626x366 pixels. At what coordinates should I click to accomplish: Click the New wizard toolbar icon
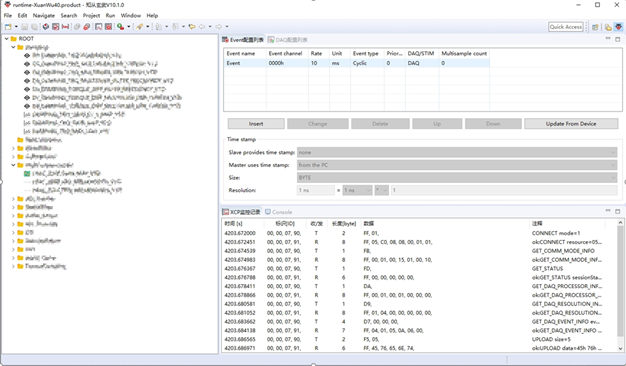pyautogui.click(x=8, y=27)
